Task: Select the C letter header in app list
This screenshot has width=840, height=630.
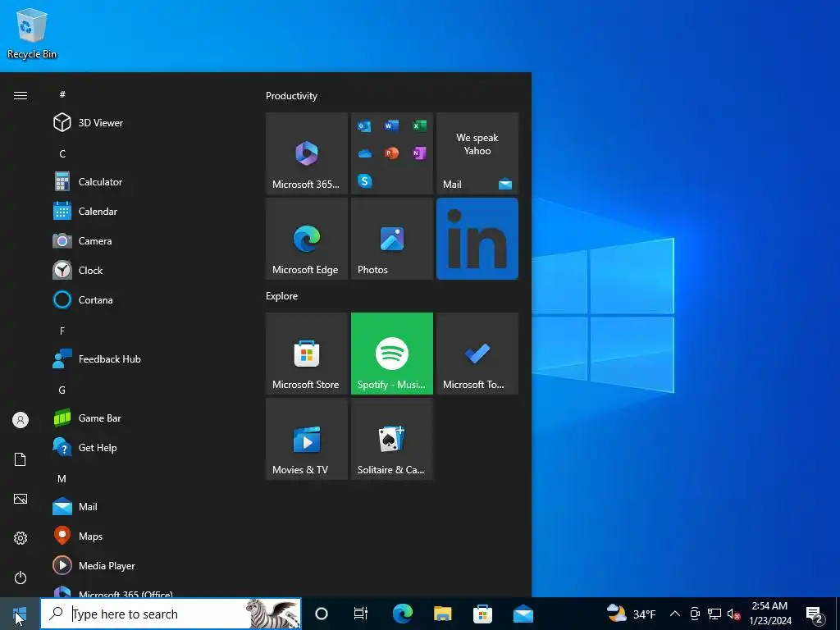Action: (62, 153)
